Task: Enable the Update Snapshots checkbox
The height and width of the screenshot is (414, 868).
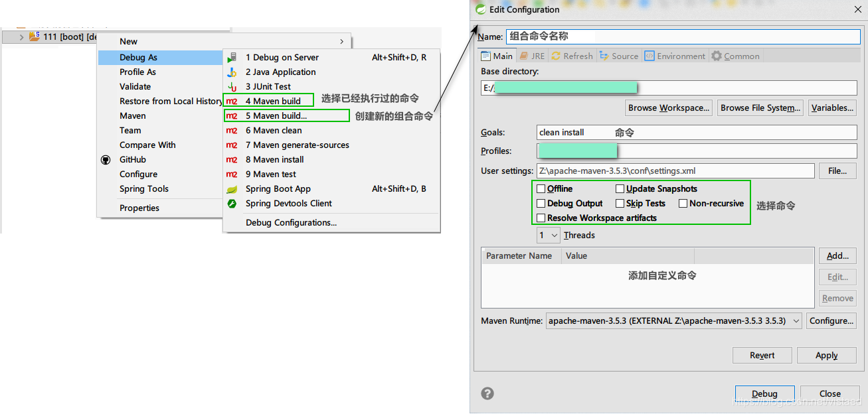Action: pos(620,189)
